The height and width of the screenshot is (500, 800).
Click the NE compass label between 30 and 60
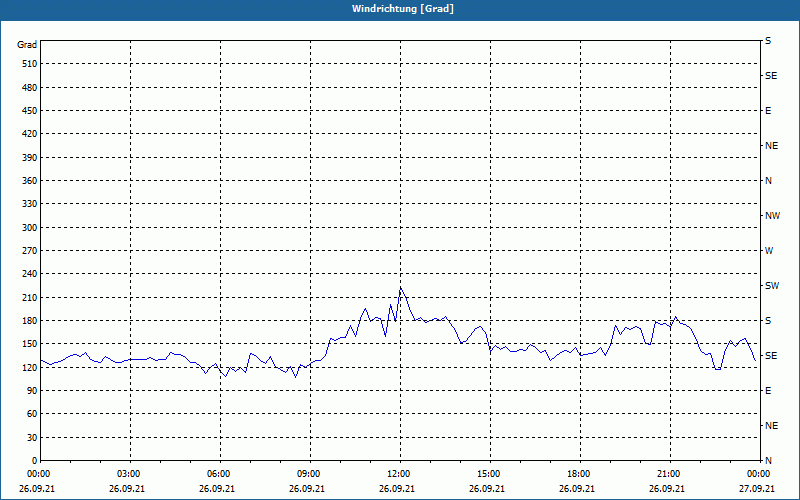771,426
